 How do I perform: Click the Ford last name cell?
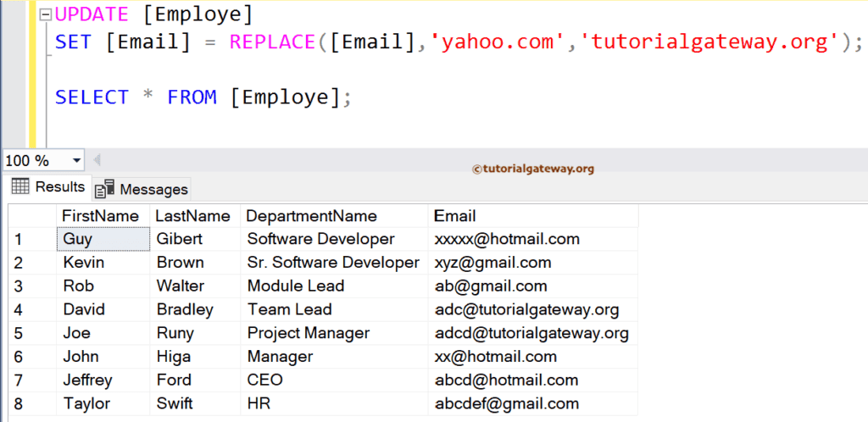[x=195, y=380]
